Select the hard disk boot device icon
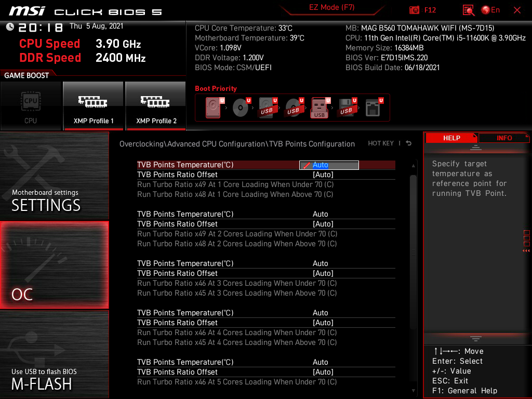 pos(214,108)
